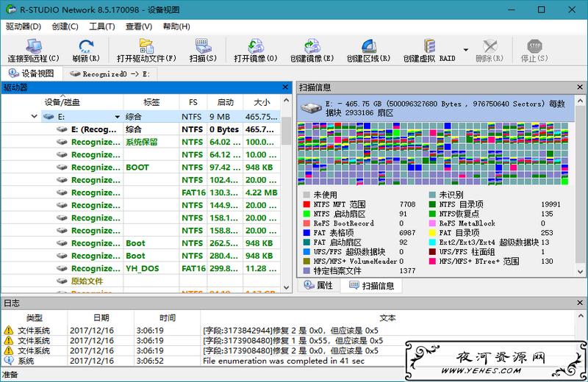Viewport: 588px width, 382px height.
Task: Open the 工具(T) menu
Action: pos(101,26)
